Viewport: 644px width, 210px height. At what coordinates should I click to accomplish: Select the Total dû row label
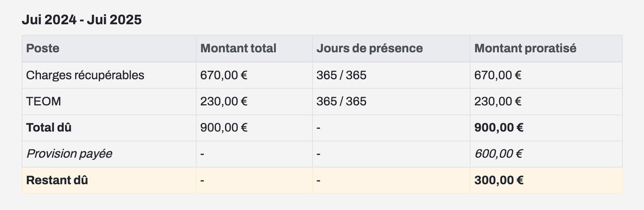(49, 127)
